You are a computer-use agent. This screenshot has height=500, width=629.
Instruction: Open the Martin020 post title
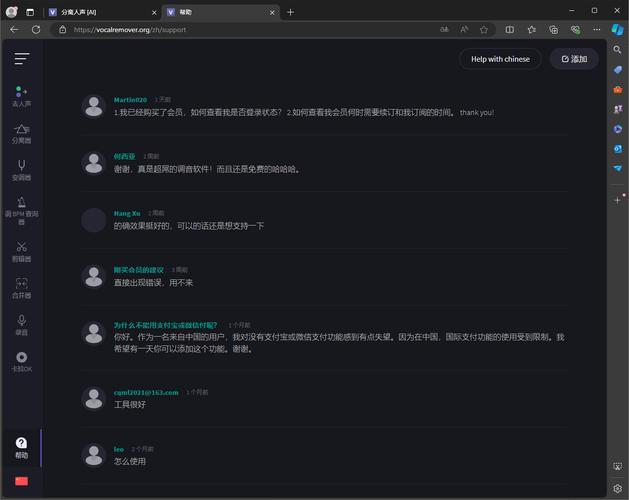[130, 100]
